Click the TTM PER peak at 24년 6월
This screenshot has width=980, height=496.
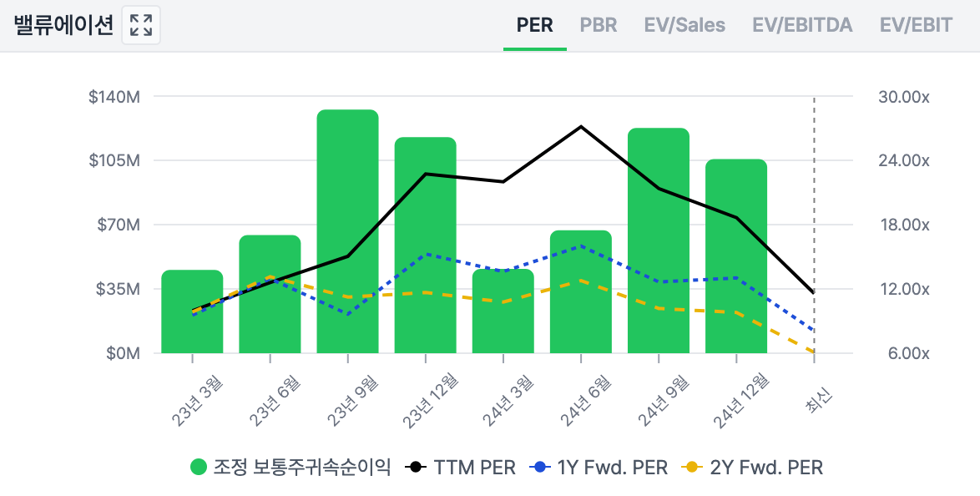pyautogui.click(x=581, y=127)
